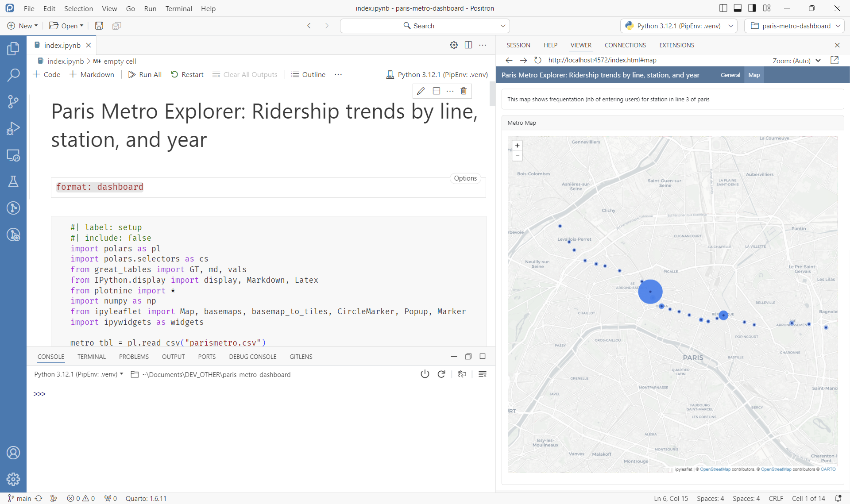The image size is (850, 504).
Task: Open the Python 3.12.1 interpreter dropdown
Action: 679,26
